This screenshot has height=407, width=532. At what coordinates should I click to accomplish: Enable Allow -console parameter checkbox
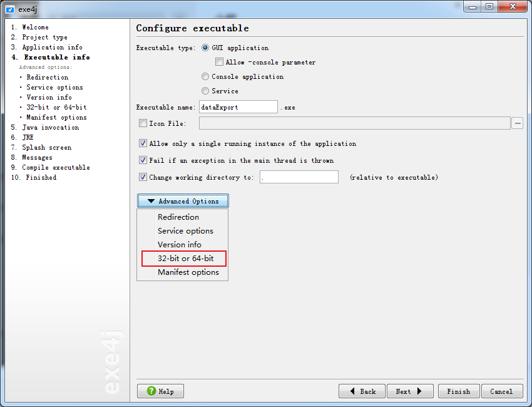click(x=219, y=62)
